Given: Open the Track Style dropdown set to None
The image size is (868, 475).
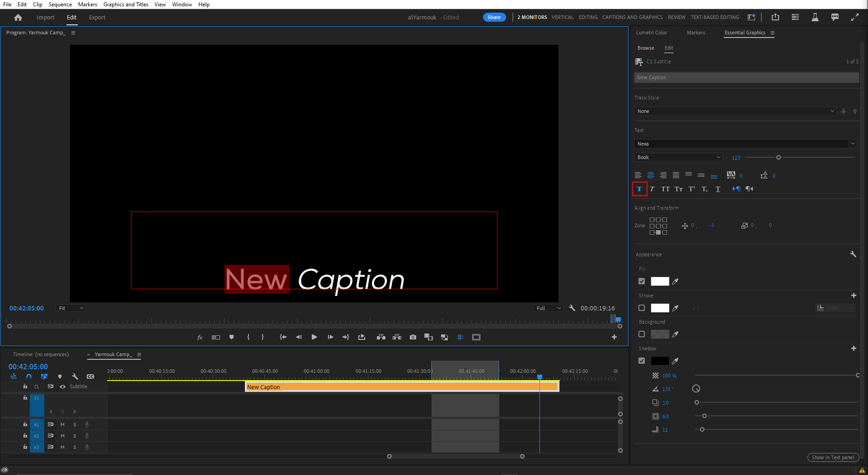Looking at the screenshot, I should click(734, 111).
